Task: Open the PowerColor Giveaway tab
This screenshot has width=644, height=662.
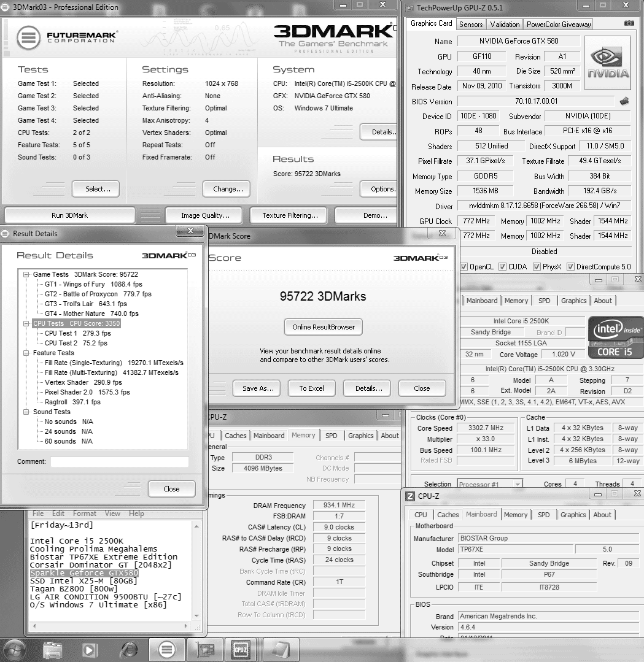Action: coord(559,24)
